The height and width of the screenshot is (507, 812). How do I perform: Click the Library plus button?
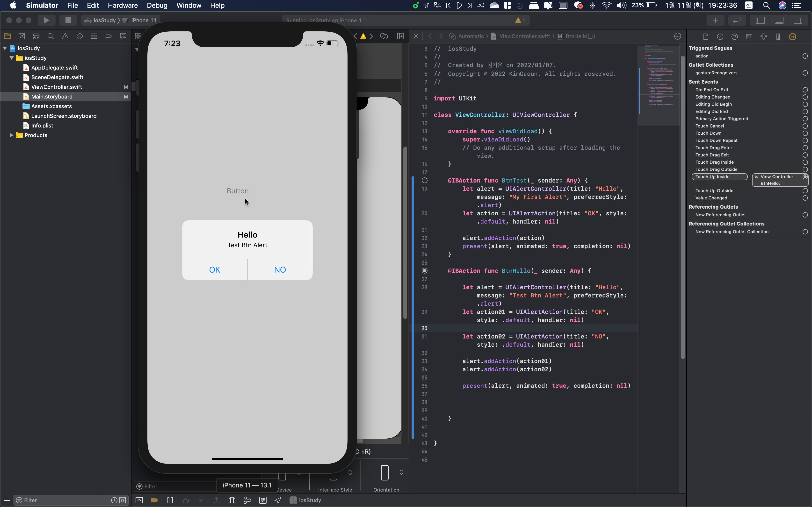[715, 20]
